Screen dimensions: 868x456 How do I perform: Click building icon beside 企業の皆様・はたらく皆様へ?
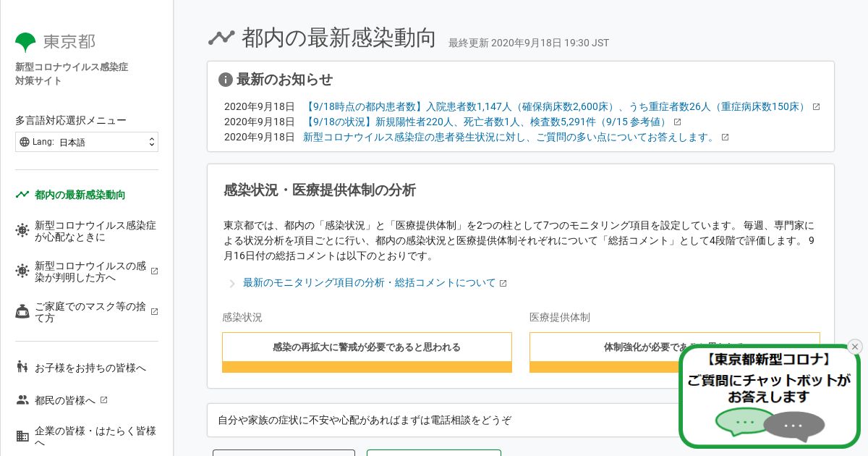[22, 436]
